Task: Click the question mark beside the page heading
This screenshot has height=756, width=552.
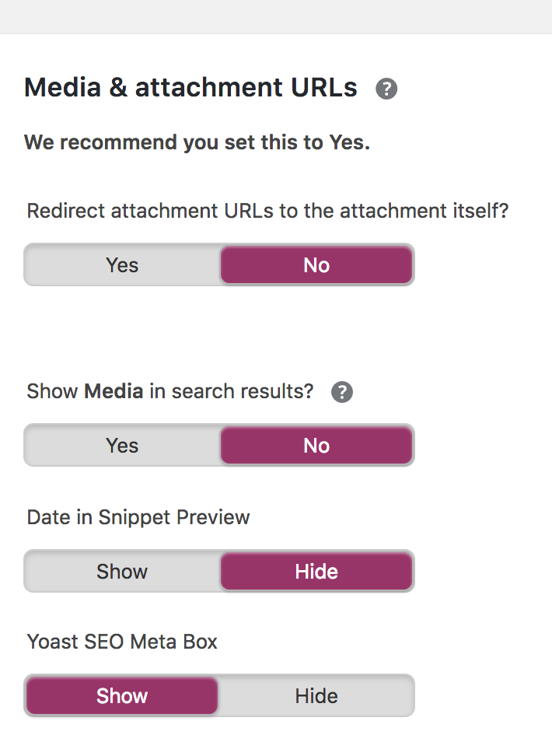Action: (386, 89)
